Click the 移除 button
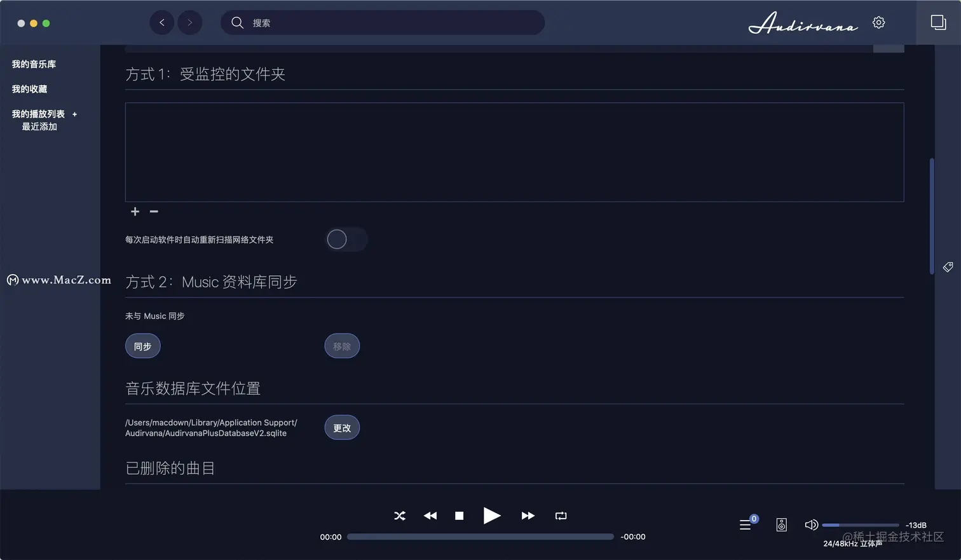This screenshot has width=961, height=560. click(x=342, y=346)
